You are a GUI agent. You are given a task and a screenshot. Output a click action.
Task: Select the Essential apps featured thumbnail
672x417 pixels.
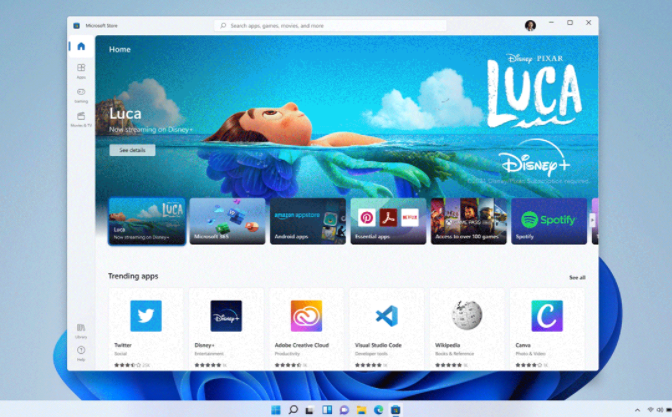388,221
